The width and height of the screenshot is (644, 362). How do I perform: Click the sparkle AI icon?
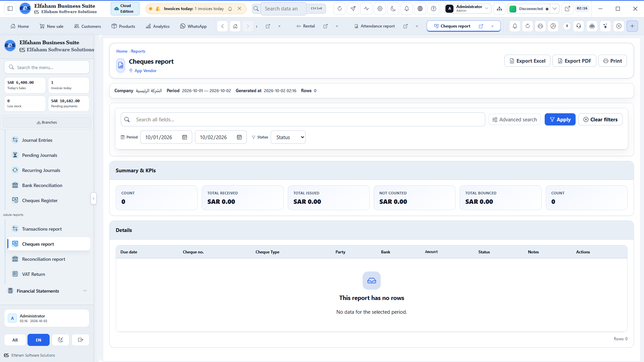tap(605, 26)
